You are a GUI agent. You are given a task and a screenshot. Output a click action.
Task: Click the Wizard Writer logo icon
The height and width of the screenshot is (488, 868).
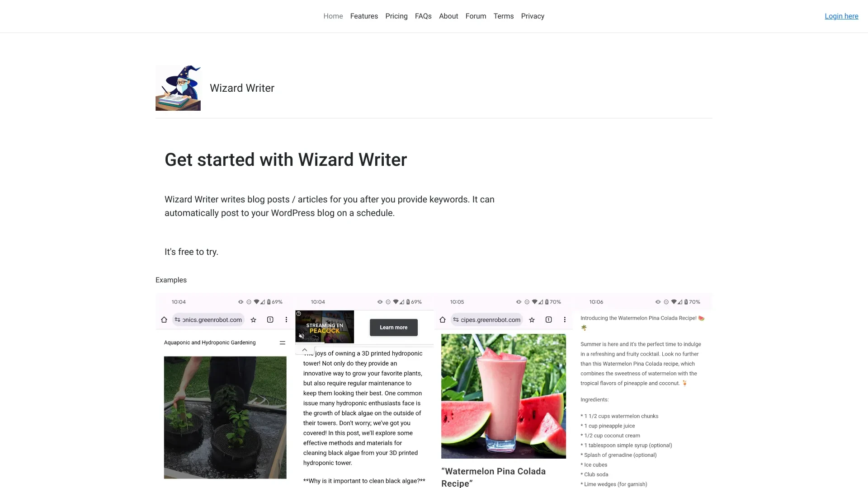178,88
